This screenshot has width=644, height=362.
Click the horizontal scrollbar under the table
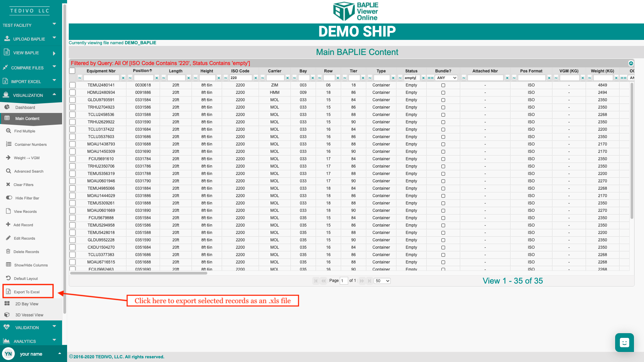(x=139, y=273)
